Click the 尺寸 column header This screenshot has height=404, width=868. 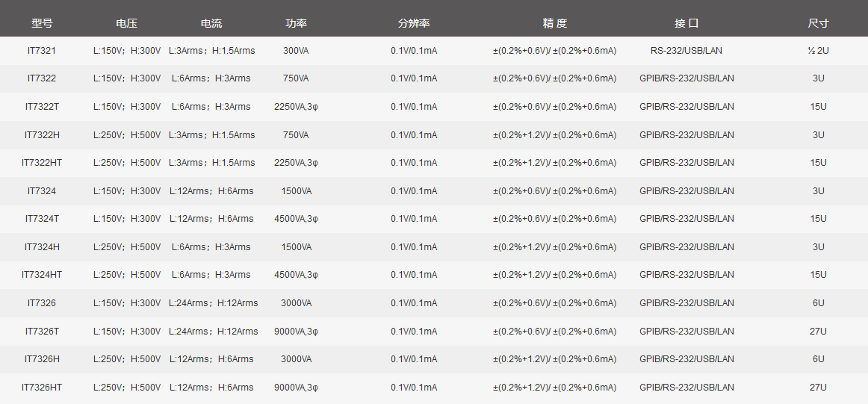coord(818,23)
